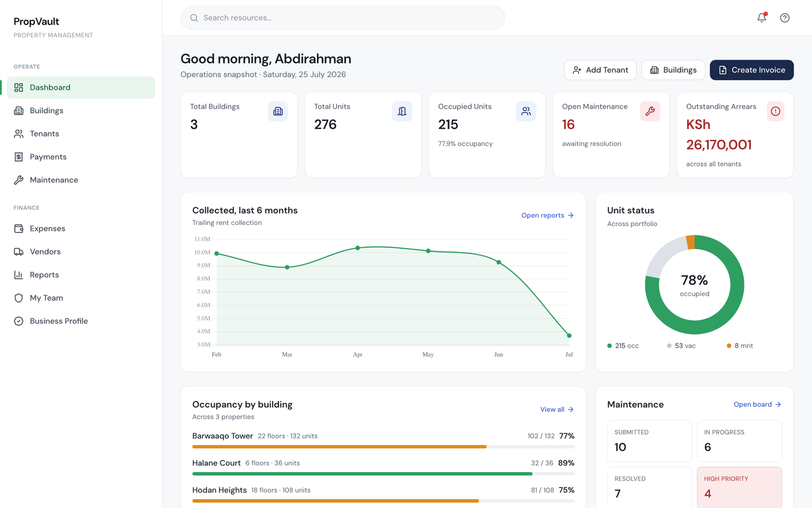Click the February data point on chart
The image size is (812, 508).
click(217, 253)
